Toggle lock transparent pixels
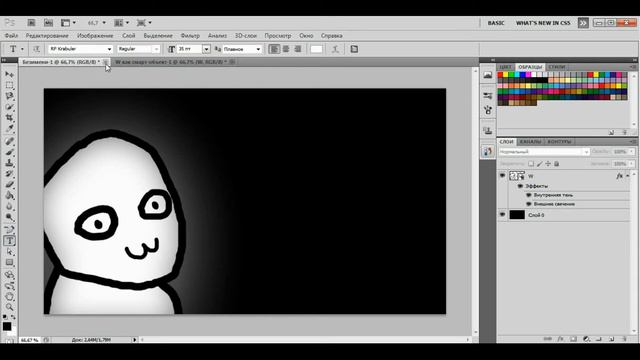Screen dimensions: 640x360 click(x=531, y=164)
